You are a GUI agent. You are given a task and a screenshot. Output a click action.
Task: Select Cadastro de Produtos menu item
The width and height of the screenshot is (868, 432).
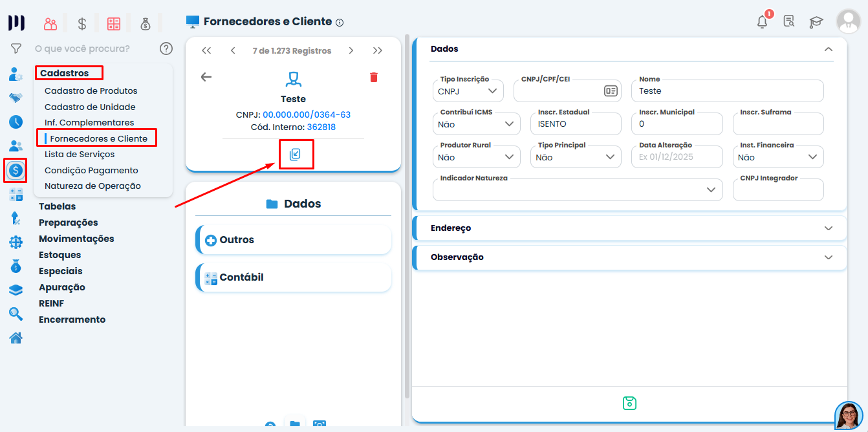(91, 91)
